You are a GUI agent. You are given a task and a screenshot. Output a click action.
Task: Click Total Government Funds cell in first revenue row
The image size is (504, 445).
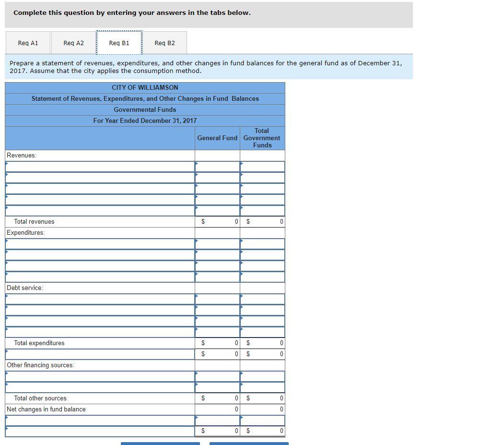coord(263,167)
